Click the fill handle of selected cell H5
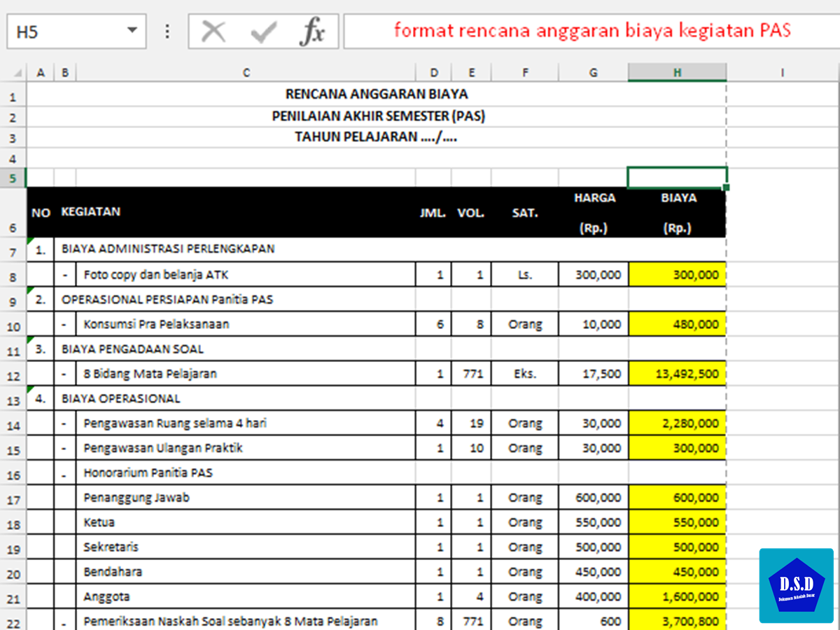 coord(726,188)
